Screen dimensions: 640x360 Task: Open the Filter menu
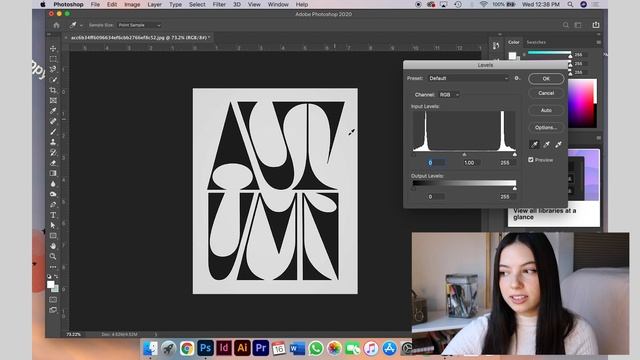pyautogui.click(x=219, y=4)
